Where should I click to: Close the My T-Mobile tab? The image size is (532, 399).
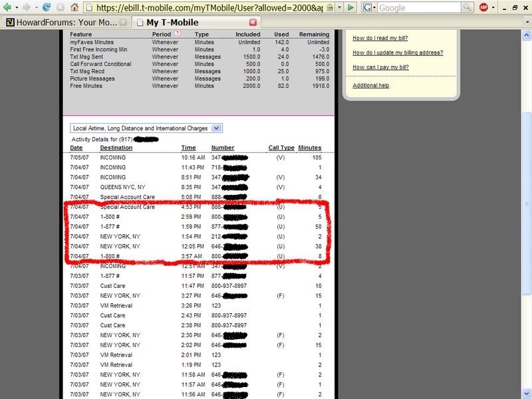coord(252,22)
